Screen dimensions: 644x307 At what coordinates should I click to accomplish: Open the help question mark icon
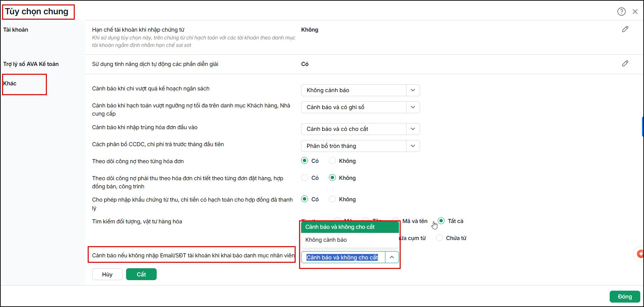(x=621, y=12)
